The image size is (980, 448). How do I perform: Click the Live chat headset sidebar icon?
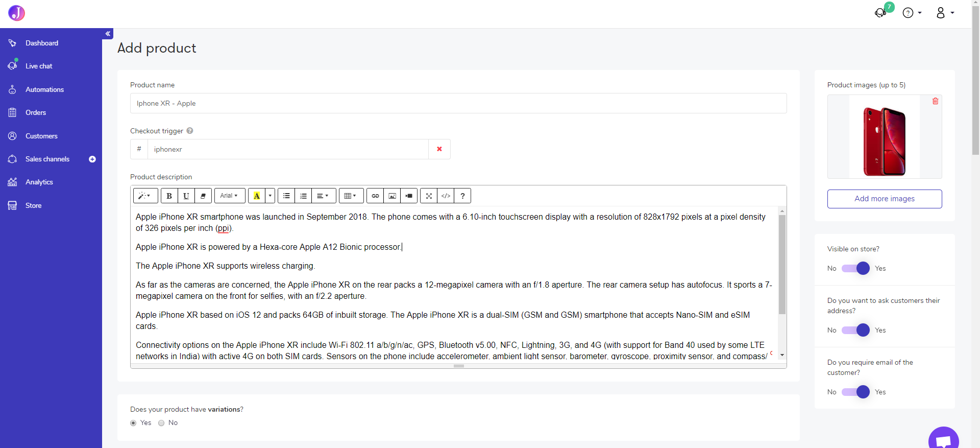(x=12, y=66)
